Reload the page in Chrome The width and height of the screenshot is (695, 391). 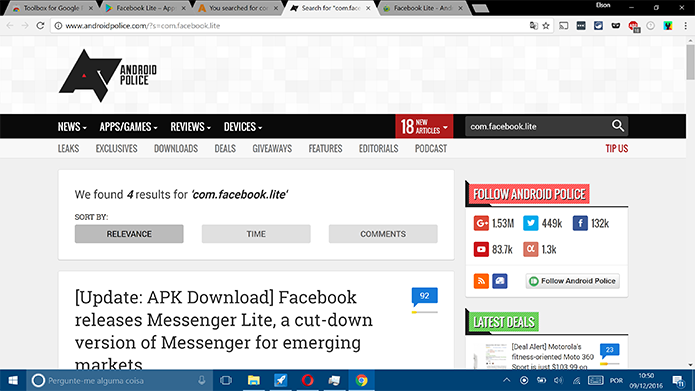[40, 26]
